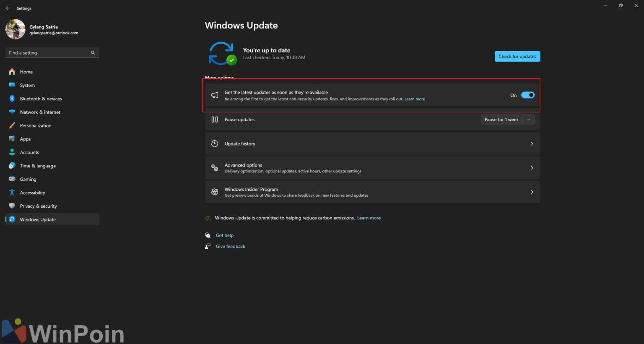Image resolution: width=644 pixels, height=344 pixels.
Task: Select Network & internet
Action: 52,112
